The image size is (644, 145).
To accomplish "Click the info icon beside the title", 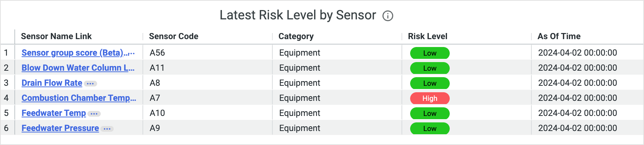I will tap(387, 16).
